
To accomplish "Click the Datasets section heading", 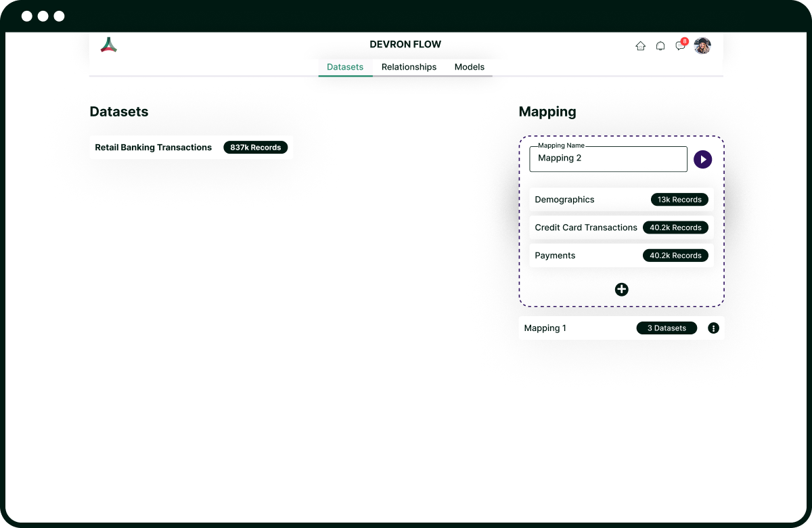I will pos(119,112).
